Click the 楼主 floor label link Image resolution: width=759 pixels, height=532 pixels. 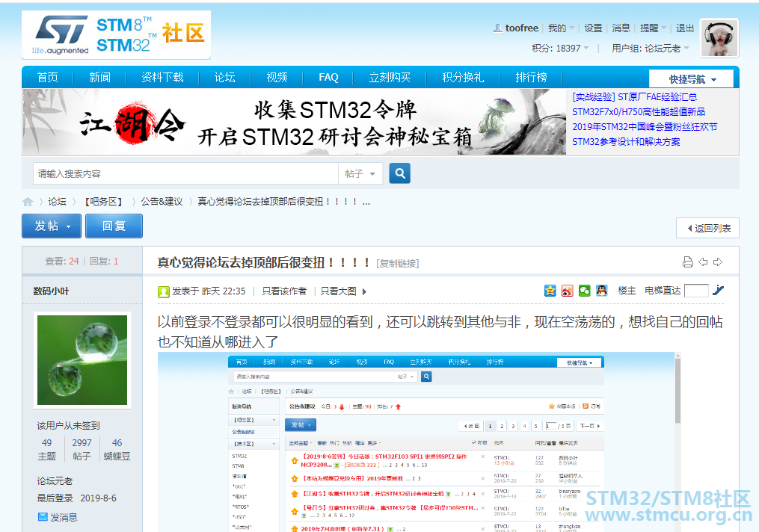[x=627, y=291]
